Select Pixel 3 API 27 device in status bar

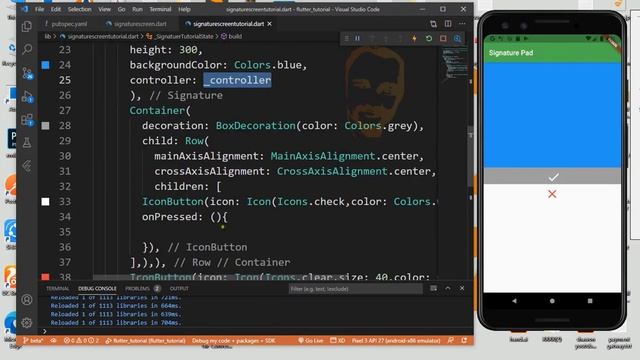pyautogui.click(x=396, y=340)
